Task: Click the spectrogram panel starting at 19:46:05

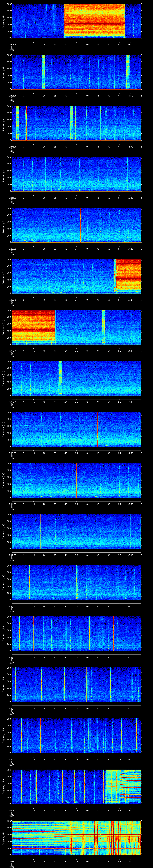Action: pos(77,736)
